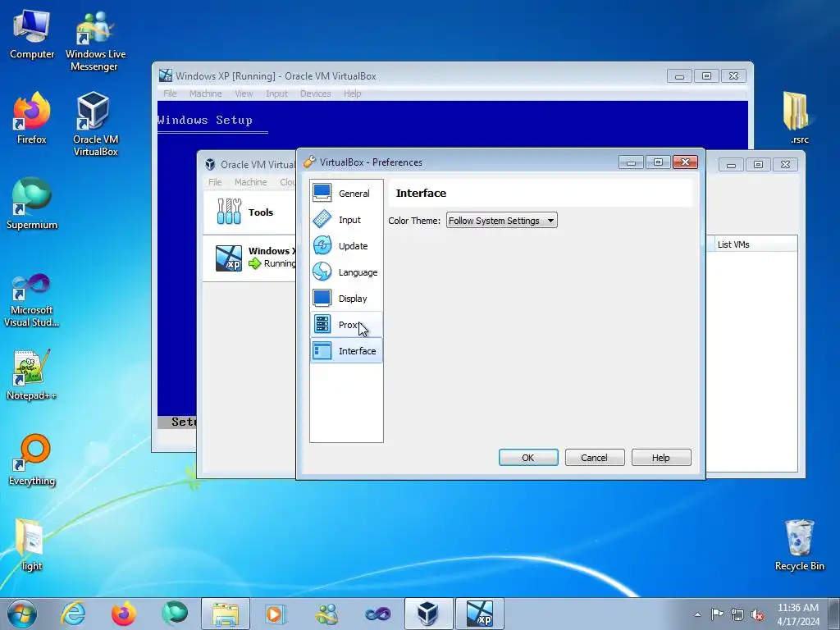Confirm preferences with OK button
Image resolution: width=840 pixels, height=630 pixels.
click(528, 458)
